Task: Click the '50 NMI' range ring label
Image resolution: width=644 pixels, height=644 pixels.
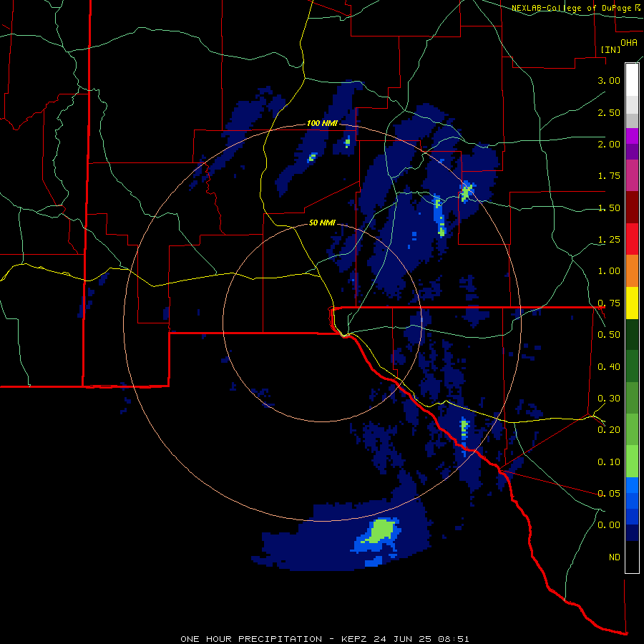Action: (x=322, y=223)
